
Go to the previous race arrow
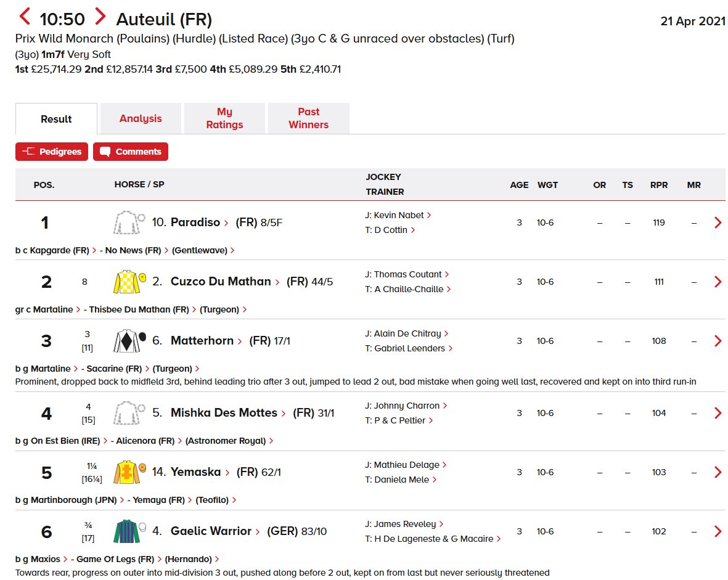25,17
